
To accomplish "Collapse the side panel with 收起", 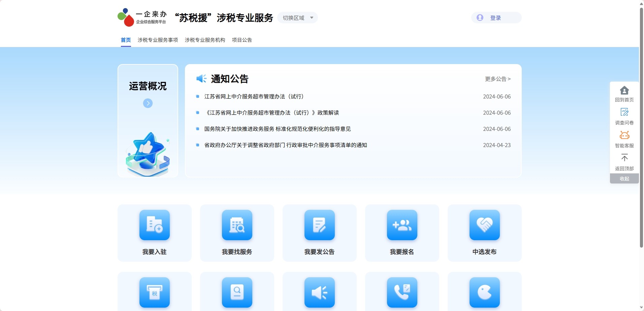I will tap(624, 179).
